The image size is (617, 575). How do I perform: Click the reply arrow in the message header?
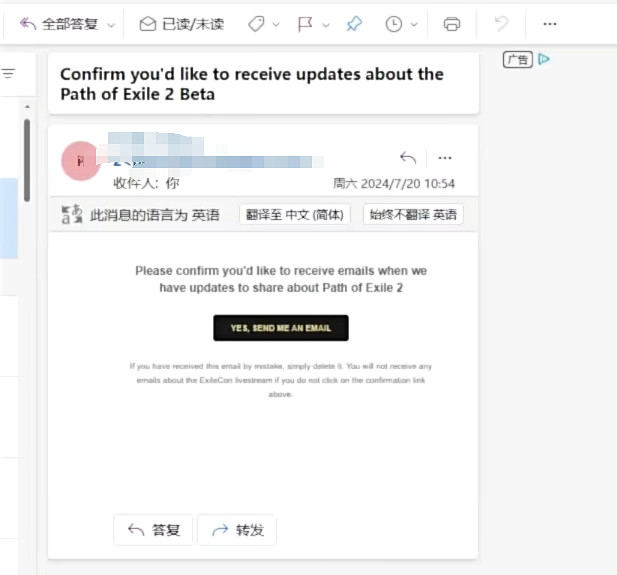[408, 158]
